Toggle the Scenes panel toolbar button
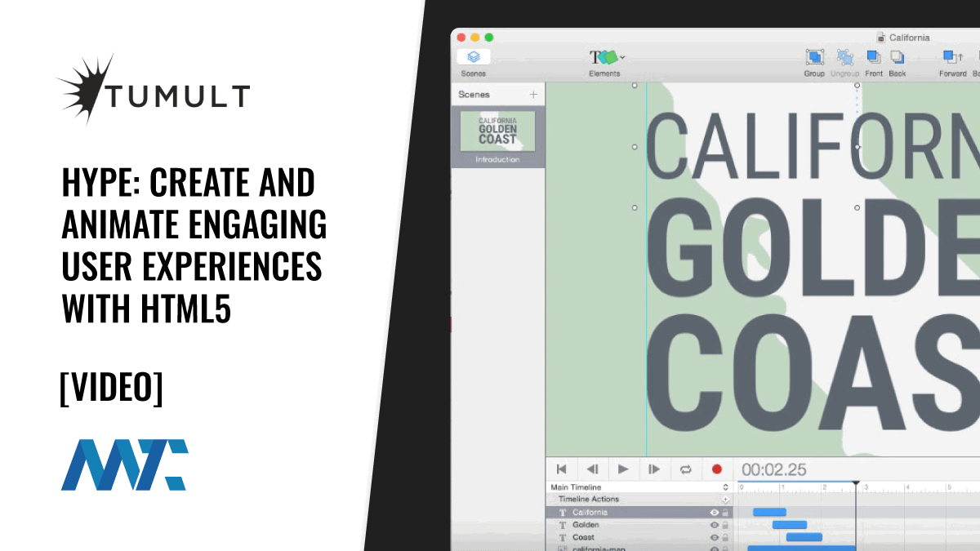980x551 pixels. point(474,57)
